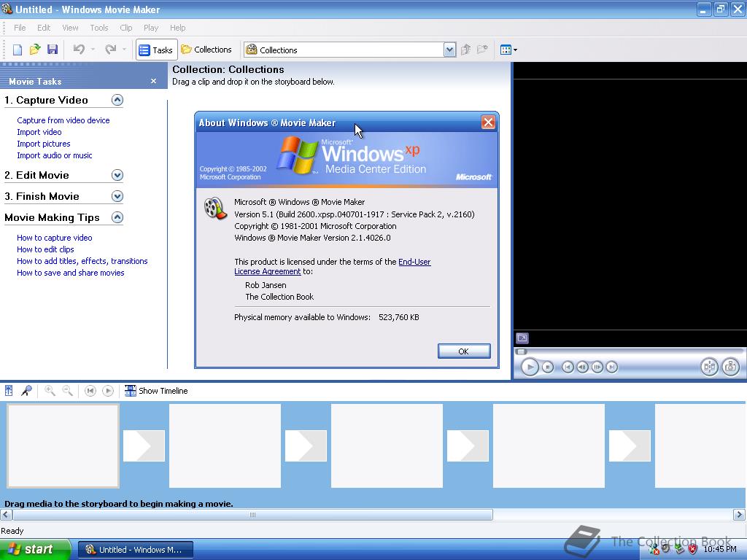Viewport: 747px width, 560px height.
Task: Open How to add titles, effects, transitions
Action: [82, 261]
